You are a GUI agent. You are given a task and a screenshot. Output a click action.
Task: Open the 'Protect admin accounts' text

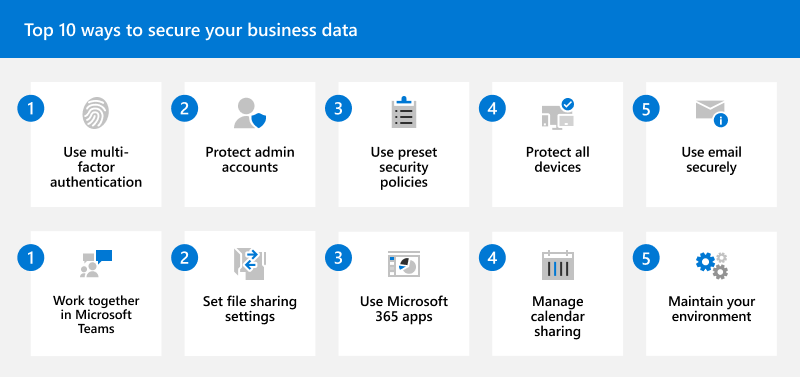pos(250,160)
